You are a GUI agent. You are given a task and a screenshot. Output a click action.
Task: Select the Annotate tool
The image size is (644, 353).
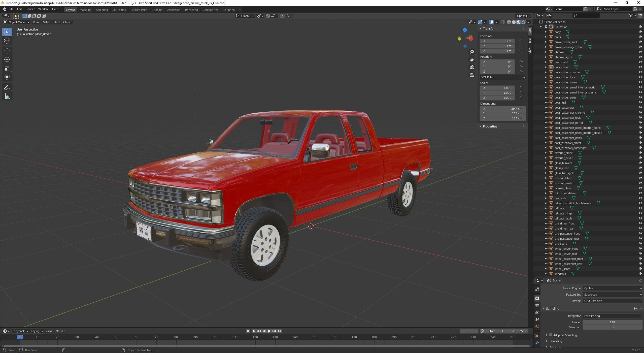point(7,87)
